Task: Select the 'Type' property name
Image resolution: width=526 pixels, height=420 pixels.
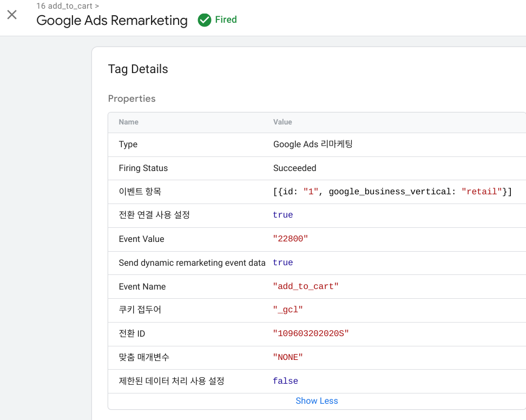Action: [128, 145]
